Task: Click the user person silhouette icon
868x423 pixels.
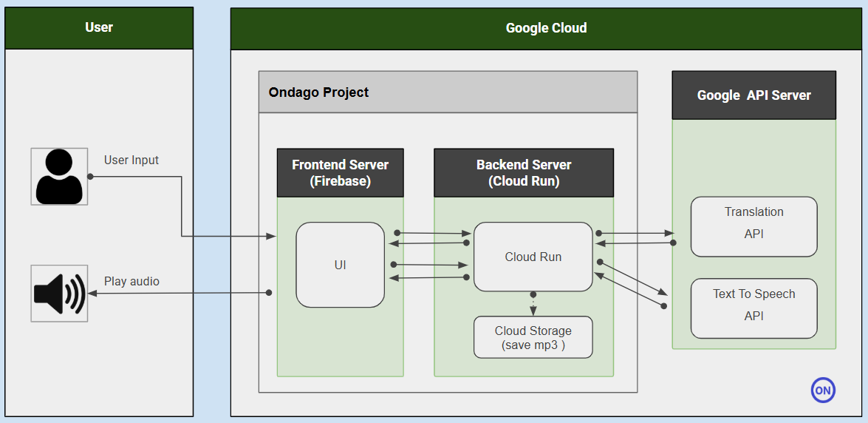Action: coord(59,176)
